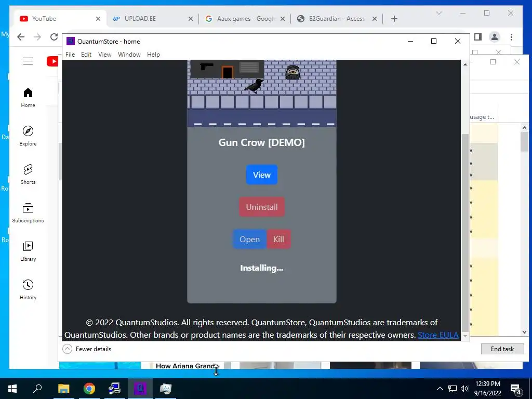Screen dimensions: 532x399
Task: Click Gun Crow [DEMO] title text
Action: coord(262,142)
